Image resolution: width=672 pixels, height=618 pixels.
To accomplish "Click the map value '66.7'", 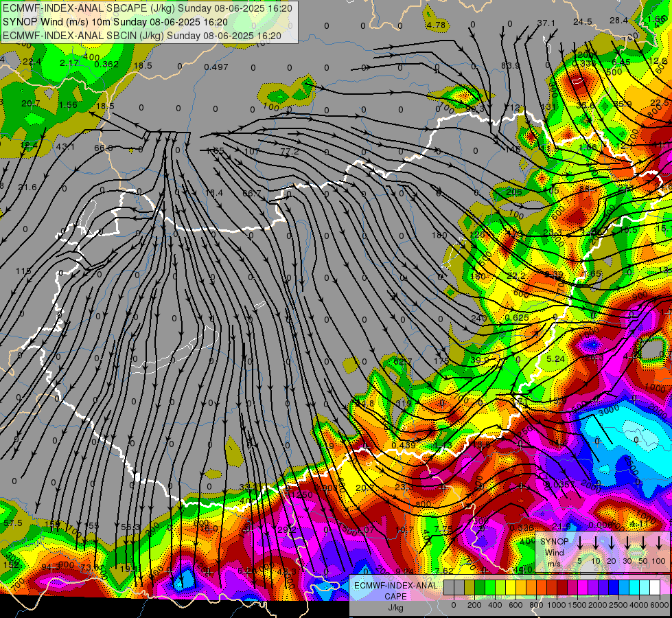I will pyautogui.click(x=252, y=194).
